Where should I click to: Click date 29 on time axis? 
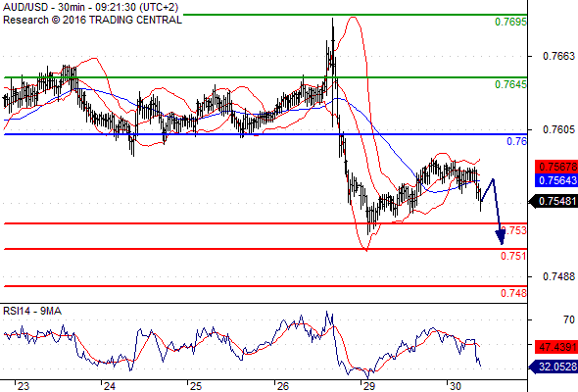(369, 386)
